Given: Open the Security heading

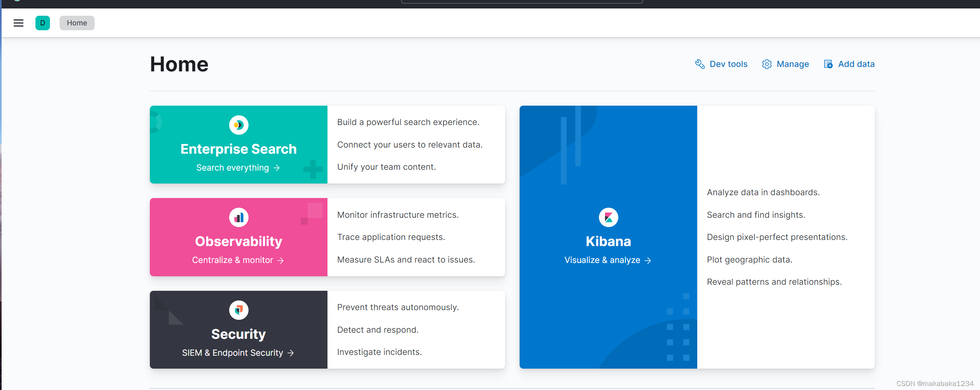Looking at the screenshot, I should click(x=238, y=334).
